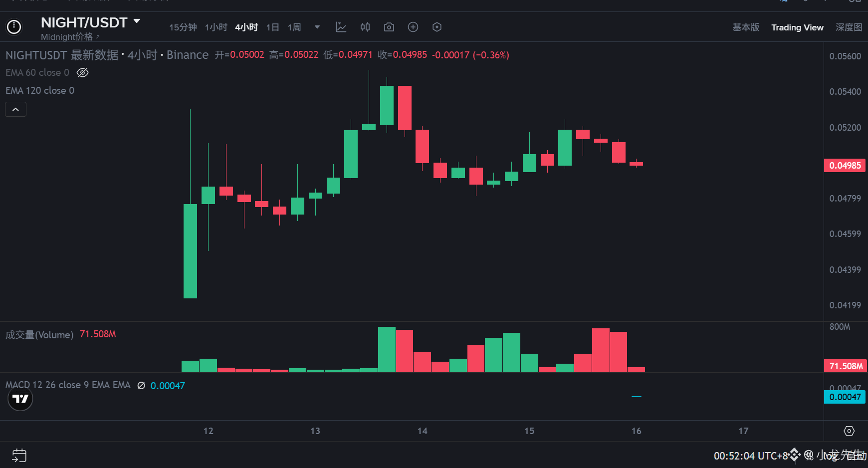Collapse the indicator legend chevron
The width and height of the screenshot is (868, 468).
click(x=15, y=109)
